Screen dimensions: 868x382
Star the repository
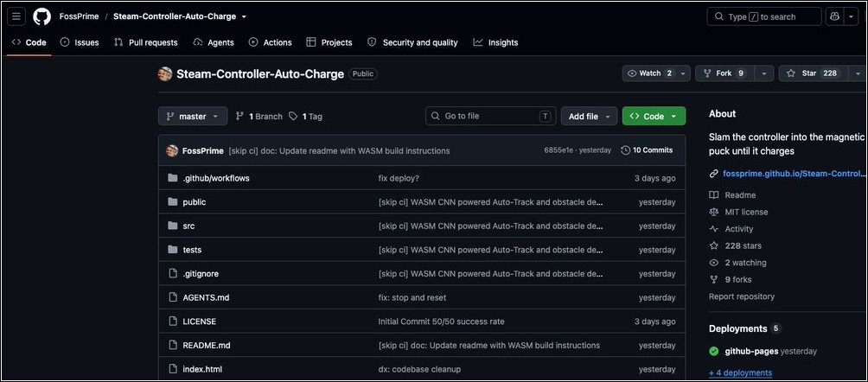814,73
